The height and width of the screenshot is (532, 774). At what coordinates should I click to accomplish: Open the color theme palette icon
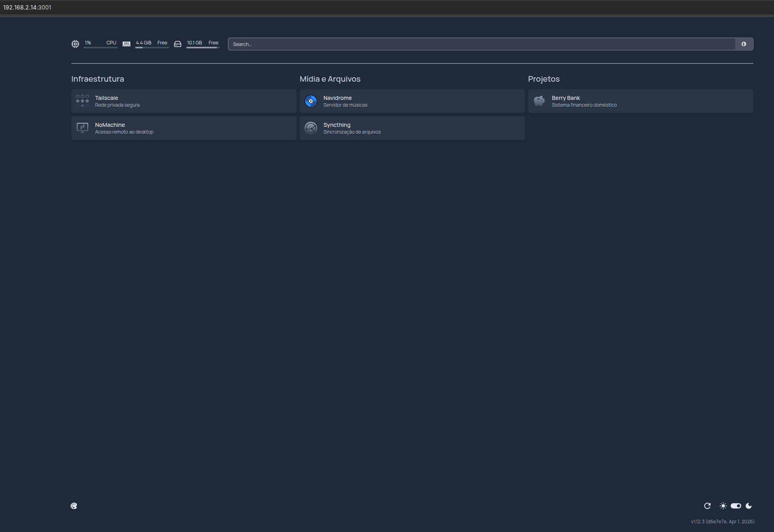tap(74, 506)
